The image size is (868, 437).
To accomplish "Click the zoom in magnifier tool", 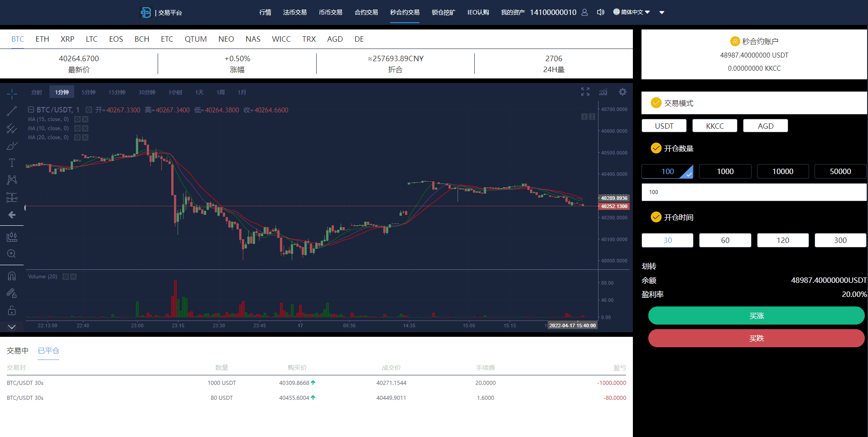I will [12, 254].
